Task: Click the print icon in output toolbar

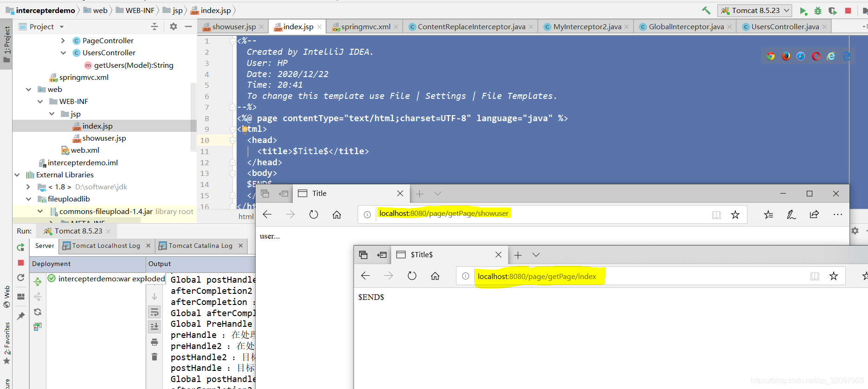Action: pyautogui.click(x=154, y=342)
